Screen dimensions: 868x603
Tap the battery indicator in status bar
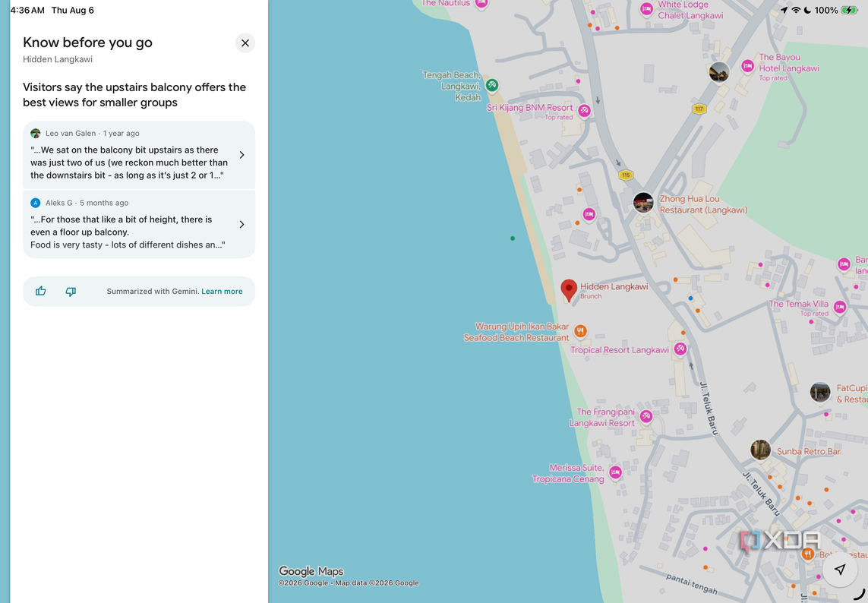pyautogui.click(x=849, y=10)
